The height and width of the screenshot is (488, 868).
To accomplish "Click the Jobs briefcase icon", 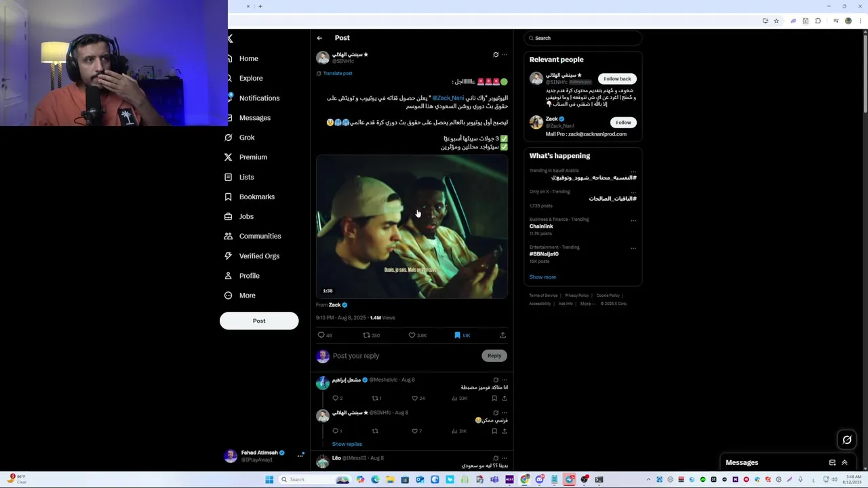I will (x=229, y=216).
